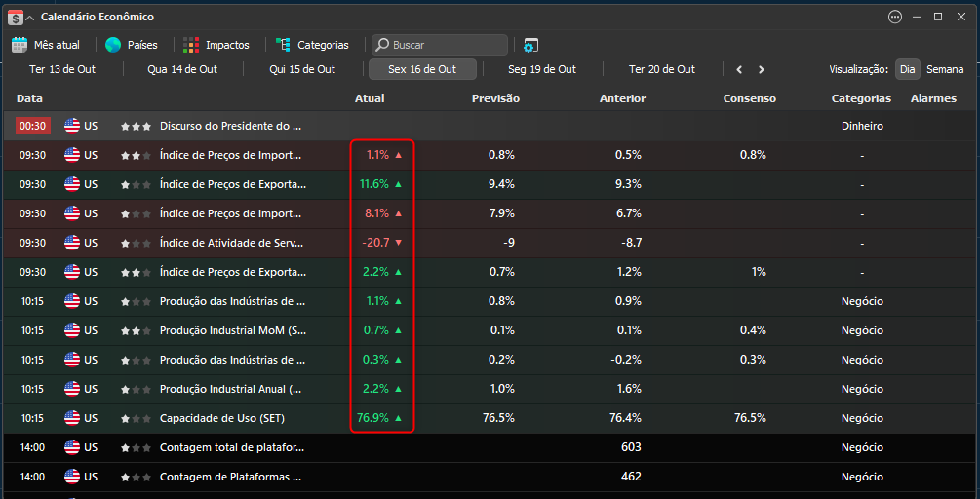980x499 pixels.
Task: Click the 1.0% forecast value
Action: (502, 389)
